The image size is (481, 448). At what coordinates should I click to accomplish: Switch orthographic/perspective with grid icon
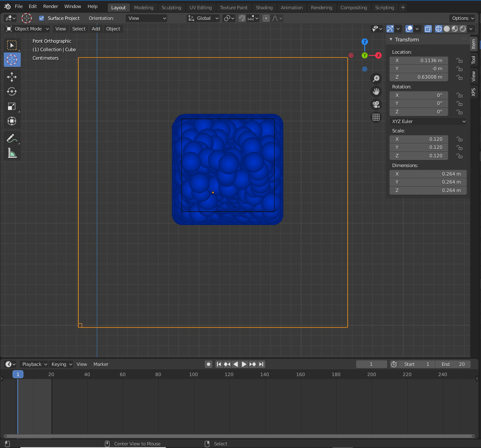376,117
